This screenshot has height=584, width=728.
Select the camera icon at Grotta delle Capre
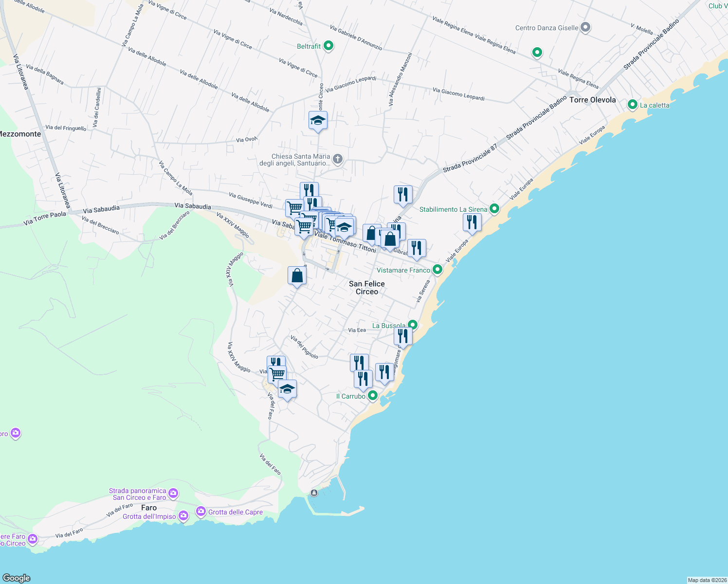pyautogui.click(x=201, y=511)
